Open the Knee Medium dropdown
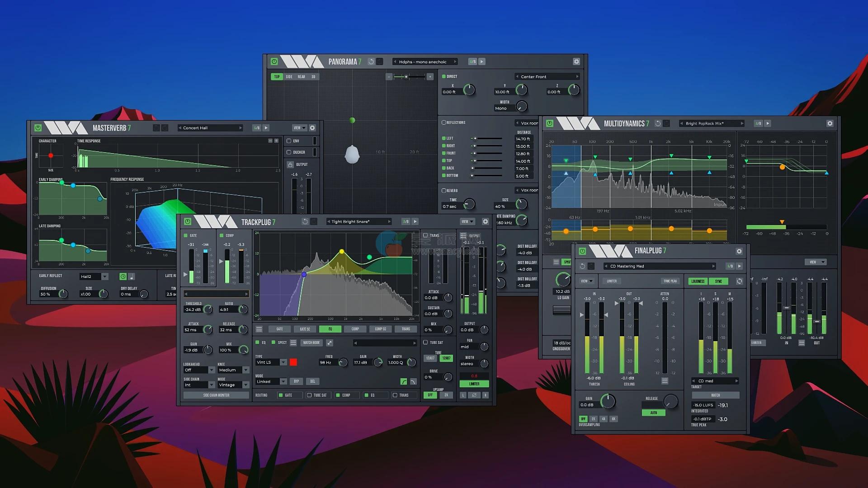This screenshot has width=868, height=488. (x=245, y=370)
